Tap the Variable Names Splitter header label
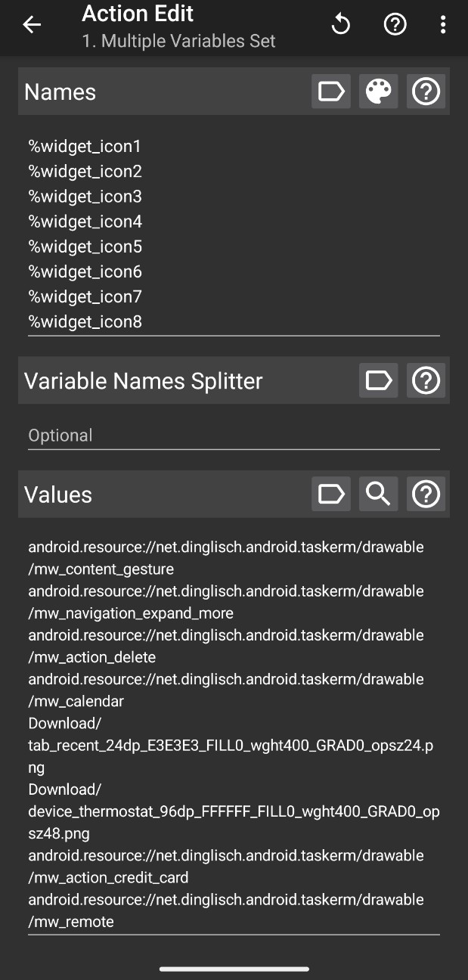 click(x=144, y=380)
